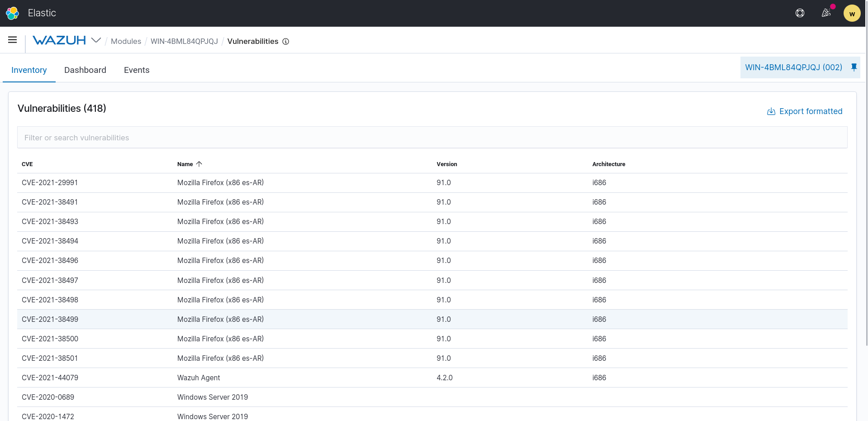
Task: Toggle sort order on the Name column
Action: tap(199, 164)
